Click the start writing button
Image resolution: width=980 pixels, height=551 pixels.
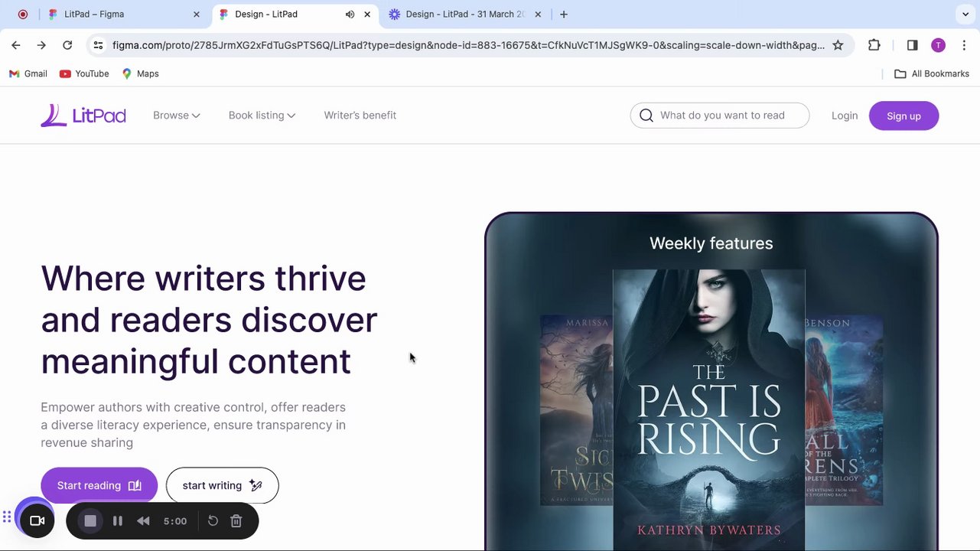(x=223, y=486)
